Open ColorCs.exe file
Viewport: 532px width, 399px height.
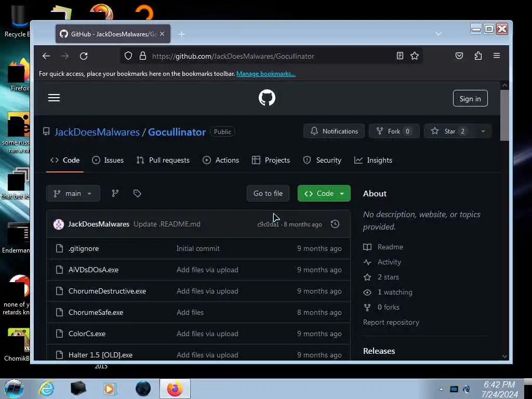87,334
